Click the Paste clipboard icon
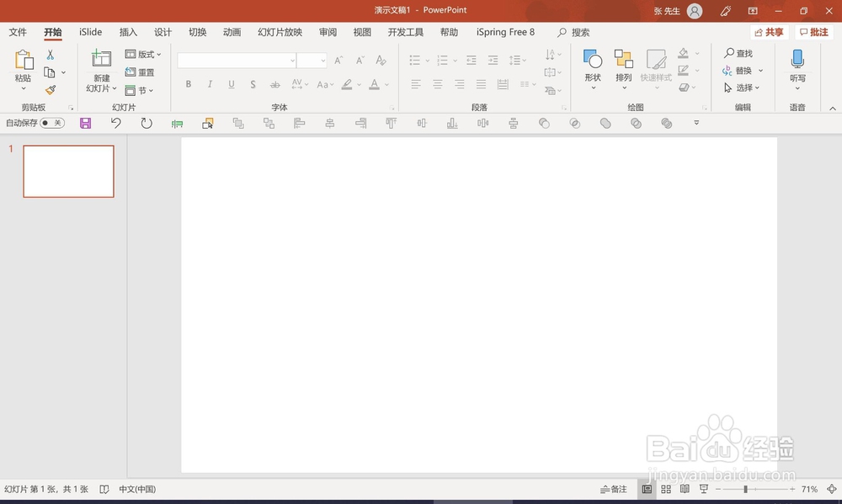Viewport: 842px width, 504px height. (x=24, y=60)
